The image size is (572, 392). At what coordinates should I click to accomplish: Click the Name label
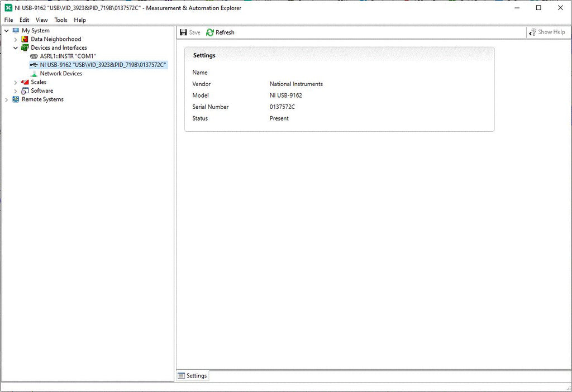pos(200,73)
